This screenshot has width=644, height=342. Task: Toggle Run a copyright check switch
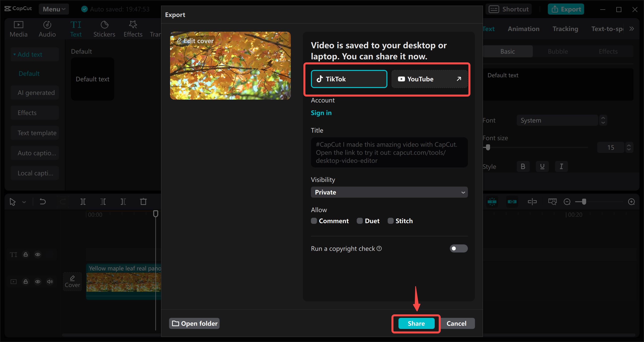point(459,248)
